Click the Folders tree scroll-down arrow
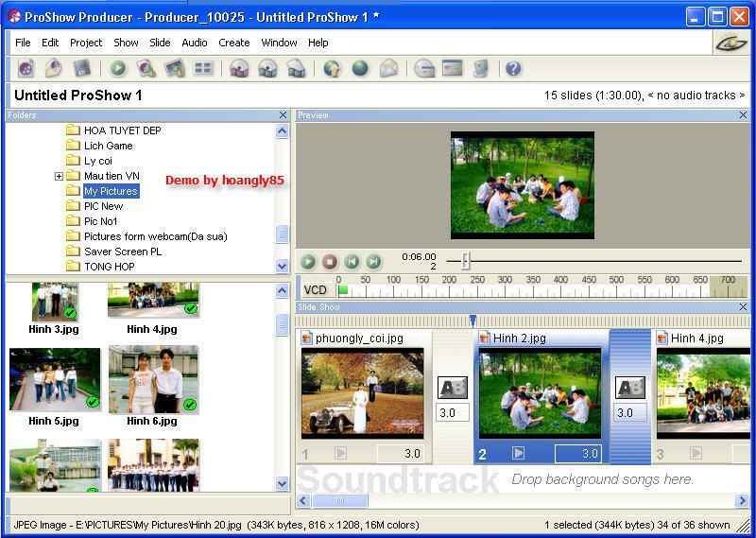Viewport: 756px width, 538px height. [x=282, y=266]
